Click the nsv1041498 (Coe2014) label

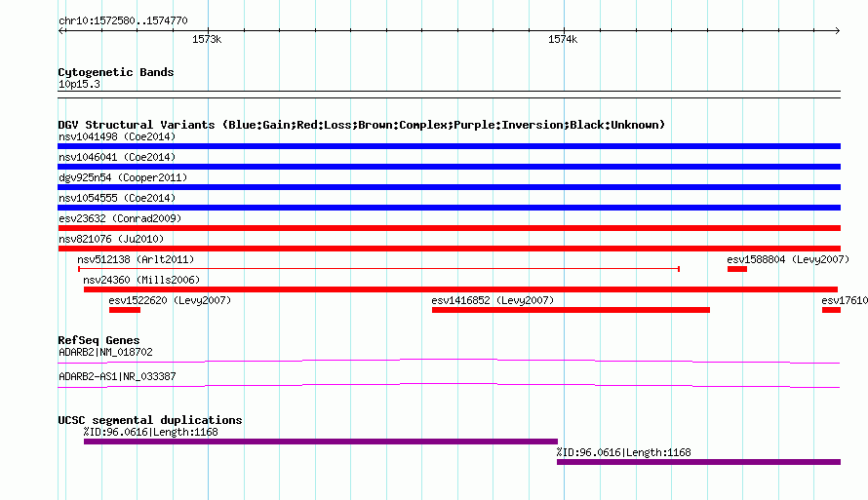click(117, 136)
